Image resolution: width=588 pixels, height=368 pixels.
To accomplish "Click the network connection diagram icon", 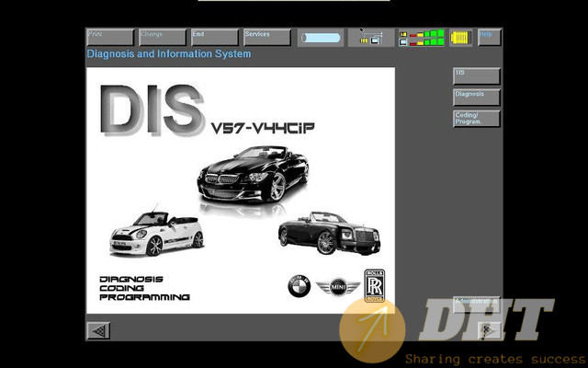I will point(371,39).
